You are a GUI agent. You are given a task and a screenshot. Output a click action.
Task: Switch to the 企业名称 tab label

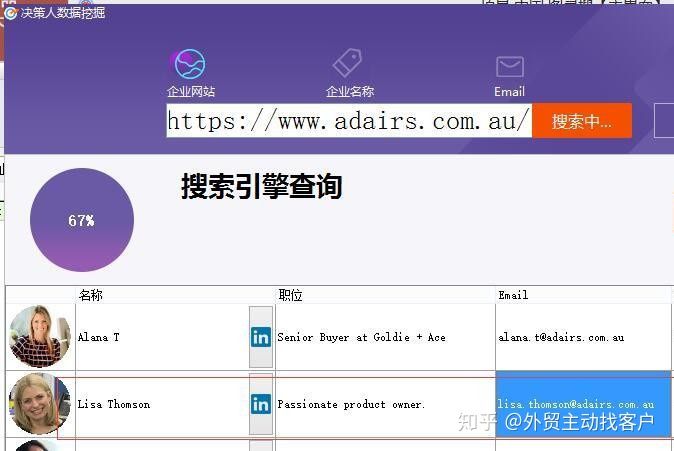pos(350,91)
